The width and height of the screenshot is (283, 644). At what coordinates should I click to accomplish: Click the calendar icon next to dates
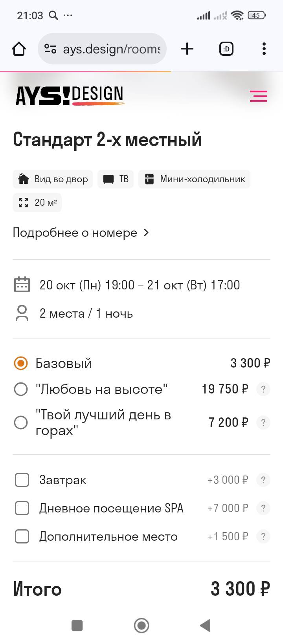(x=22, y=285)
